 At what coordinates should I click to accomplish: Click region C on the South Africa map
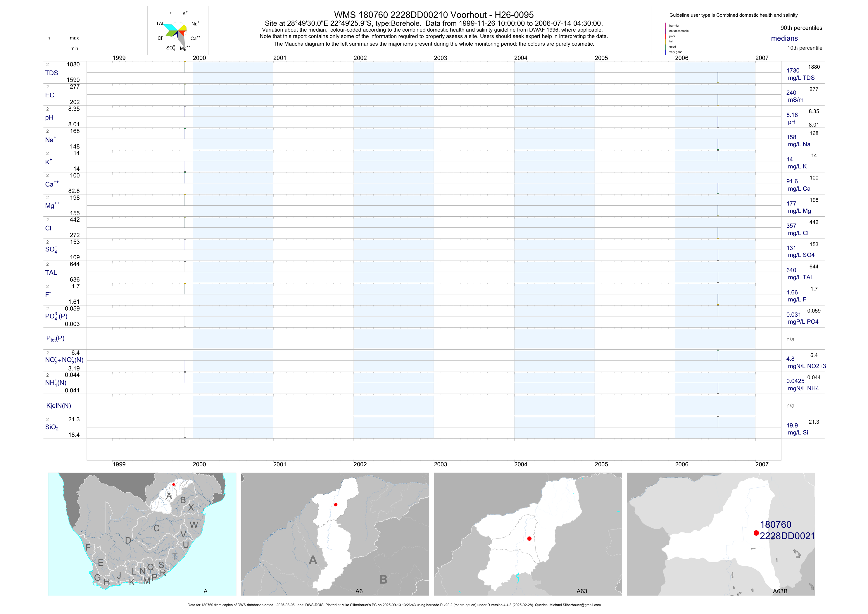click(156, 528)
